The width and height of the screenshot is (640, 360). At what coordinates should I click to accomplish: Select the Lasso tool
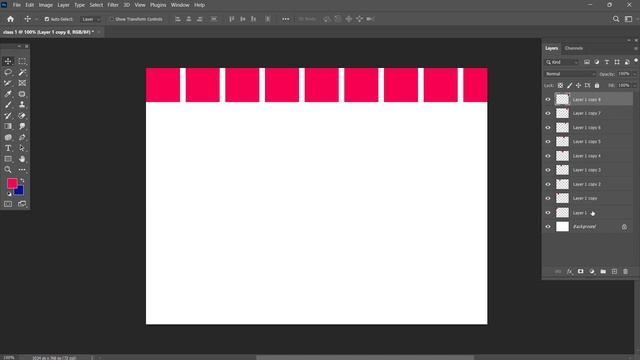point(8,72)
